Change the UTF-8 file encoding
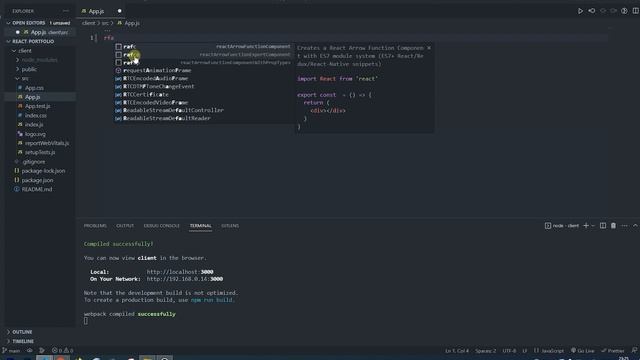 pyautogui.click(x=509, y=351)
